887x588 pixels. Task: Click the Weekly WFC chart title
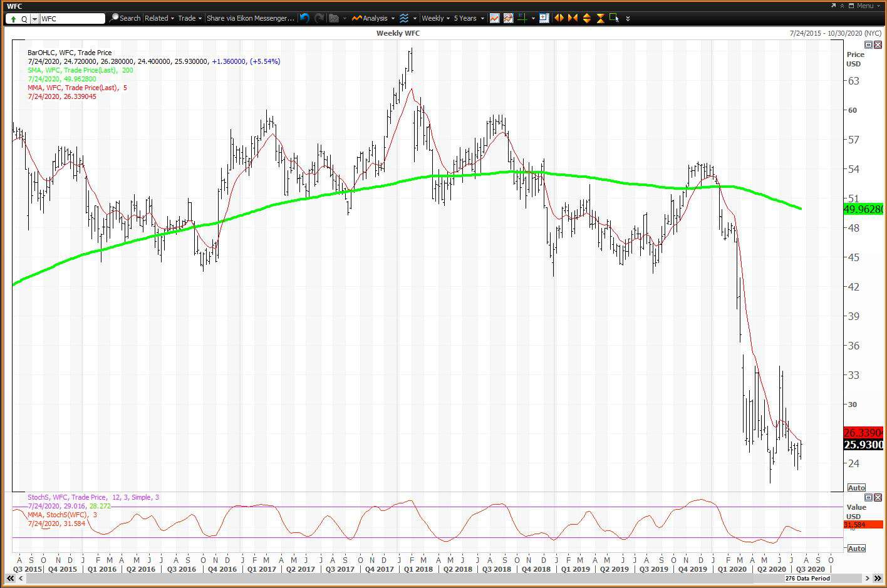pyautogui.click(x=398, y=33)
